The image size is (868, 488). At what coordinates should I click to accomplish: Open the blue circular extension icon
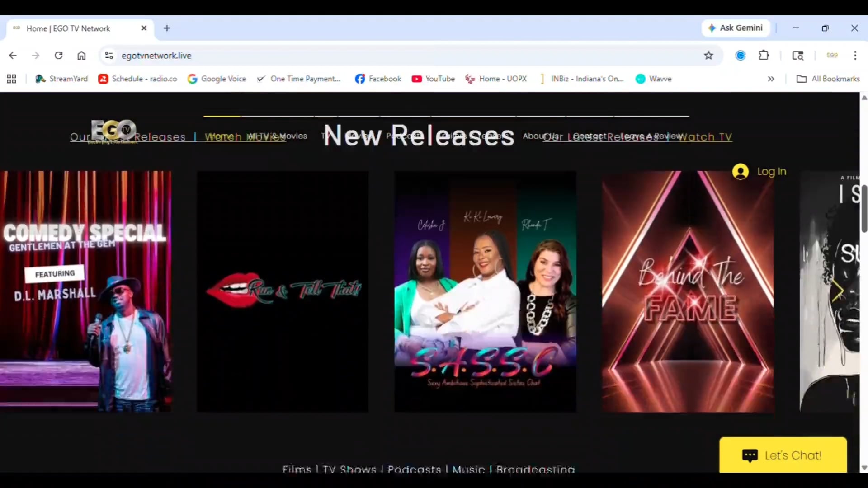click(741, 55)
